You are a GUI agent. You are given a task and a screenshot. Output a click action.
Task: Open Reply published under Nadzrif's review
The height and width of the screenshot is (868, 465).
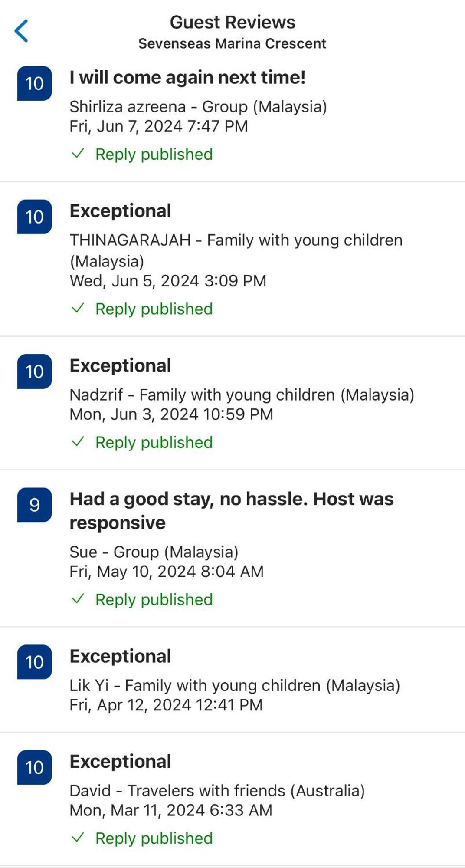click(154, 442)
